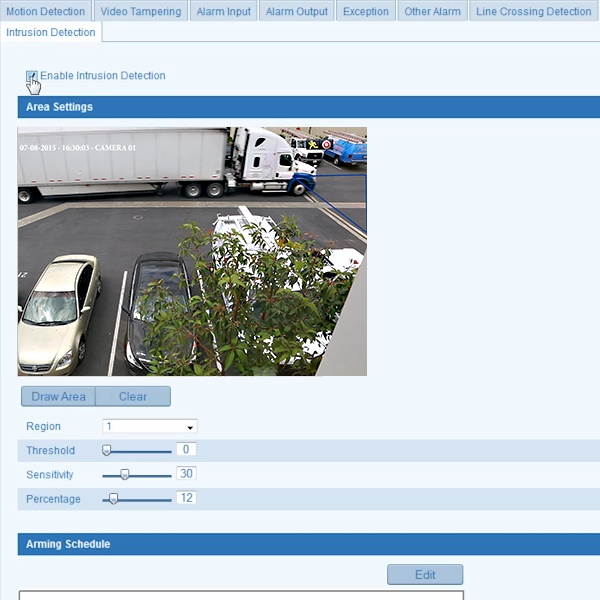
Task: Click the Threshold slider handle
Action: [106, 451]
